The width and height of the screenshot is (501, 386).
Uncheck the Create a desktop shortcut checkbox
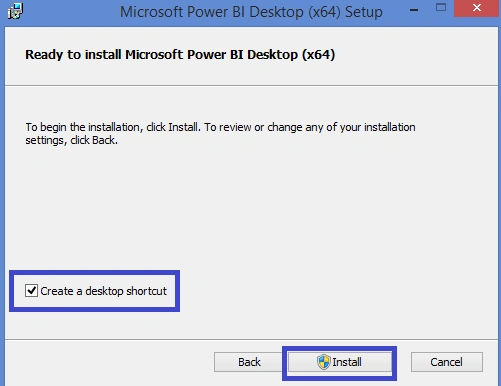(31, 291)
